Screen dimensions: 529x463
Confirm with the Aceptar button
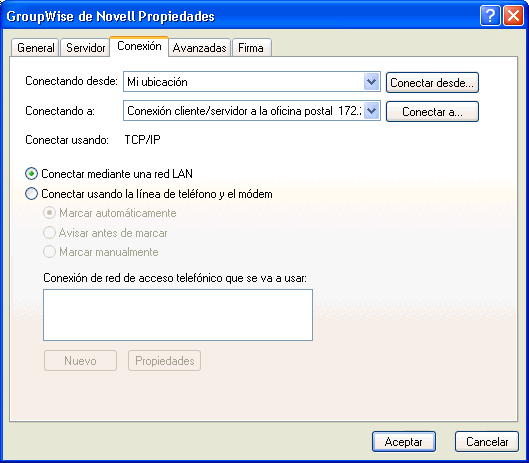click(x=404, y=441)
